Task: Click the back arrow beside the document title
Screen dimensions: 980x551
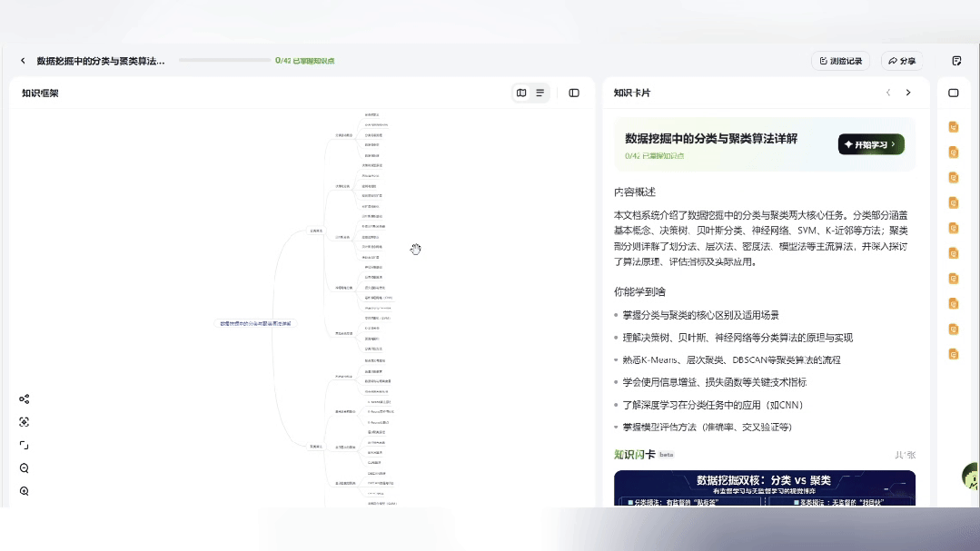Action: pos(21,60)
